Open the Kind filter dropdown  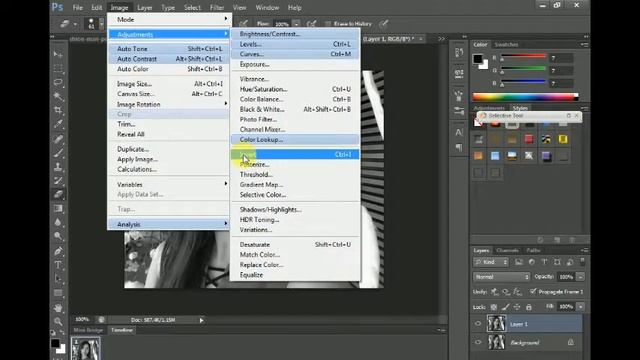coord(491,262)
